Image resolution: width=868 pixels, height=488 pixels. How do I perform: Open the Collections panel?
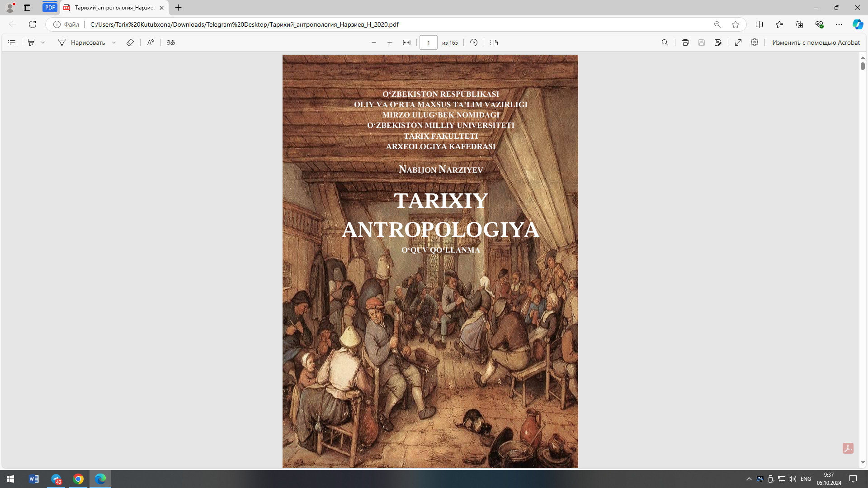tap(799, 24)
